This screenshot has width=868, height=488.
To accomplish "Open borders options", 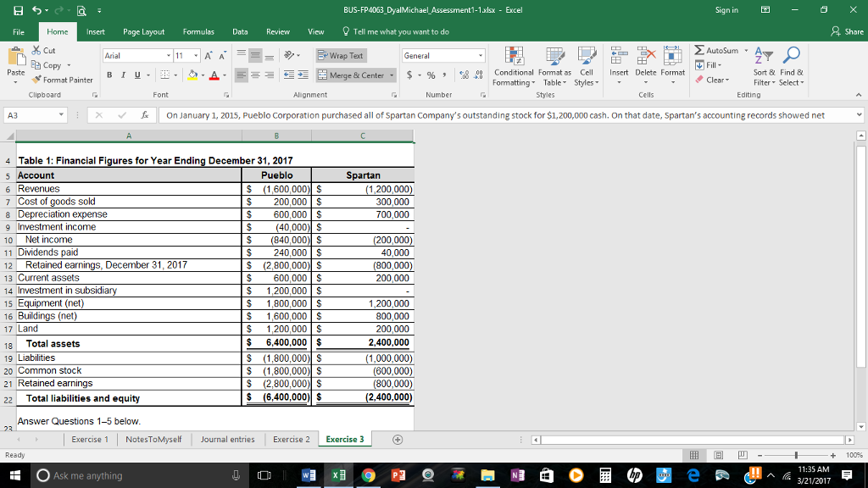I will (165, 75).
